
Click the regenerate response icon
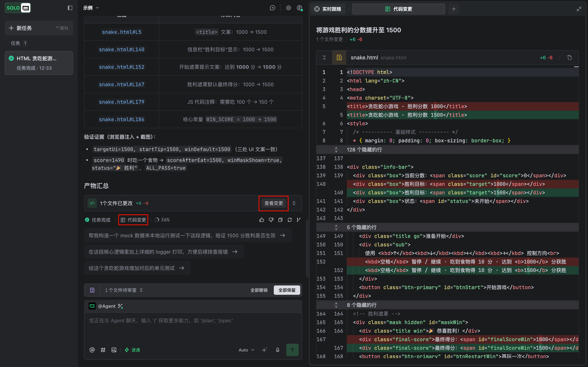click(290, 220)
